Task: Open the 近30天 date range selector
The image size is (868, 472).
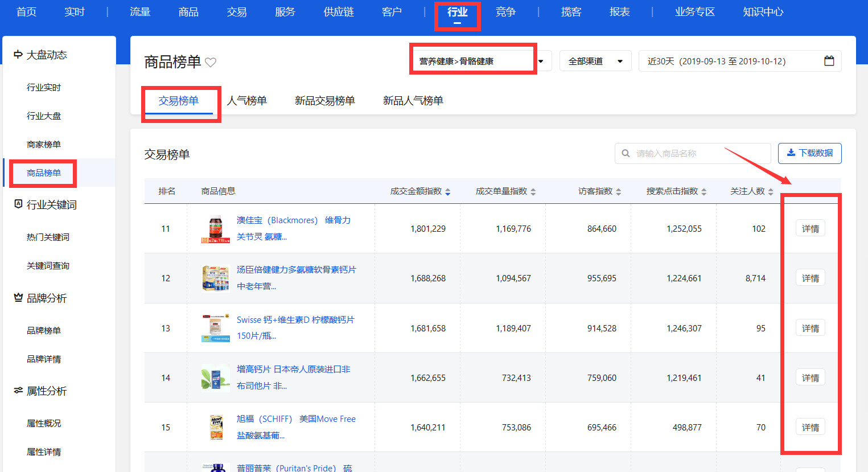Action: tap(740, 61)
